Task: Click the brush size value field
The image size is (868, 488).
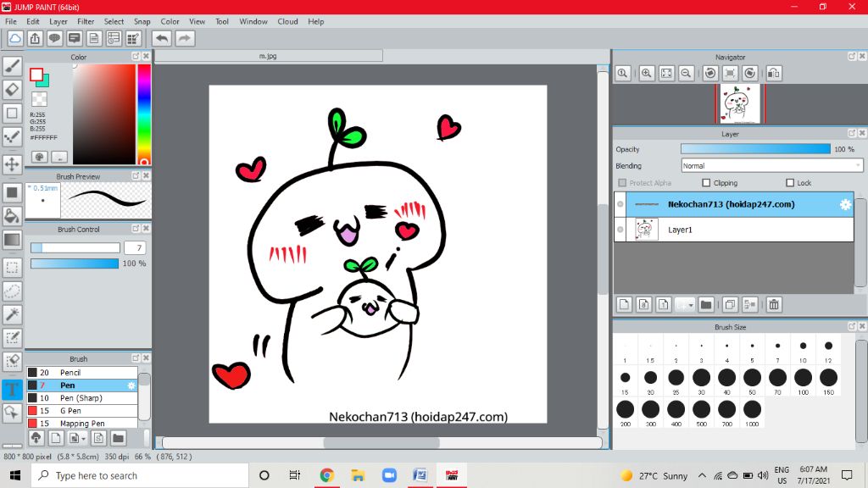Action: pyautogui.click(x=135, y=248)
